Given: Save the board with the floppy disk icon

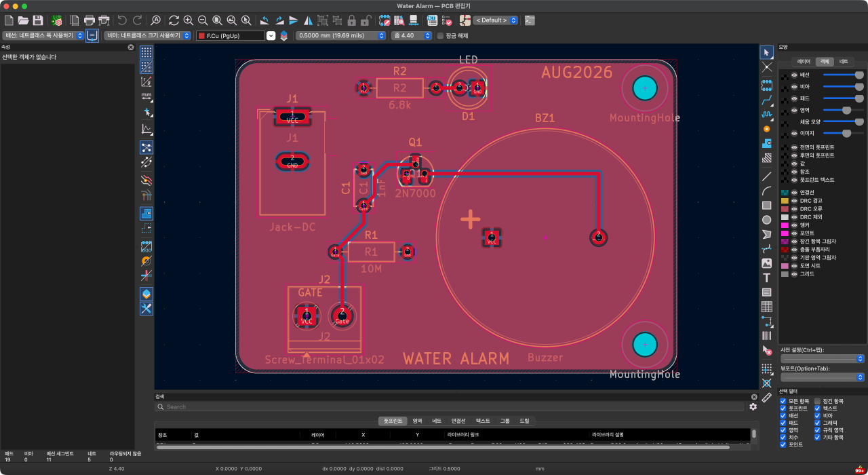Looking at the screenshot, I should pos(38,20).
